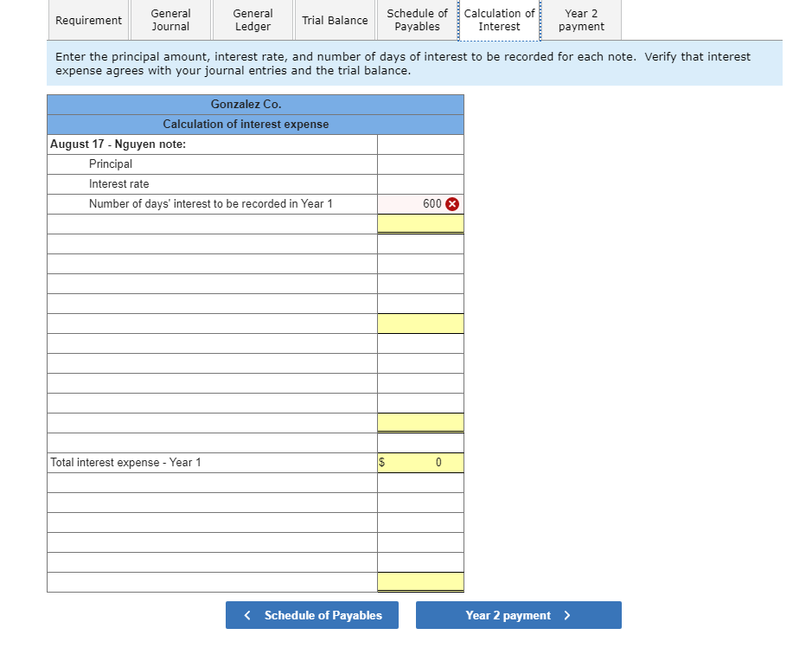This screenshot has height=654, width=812.
Task: Select the Total interest expense Year 1 amount cell
Action: 424,462
